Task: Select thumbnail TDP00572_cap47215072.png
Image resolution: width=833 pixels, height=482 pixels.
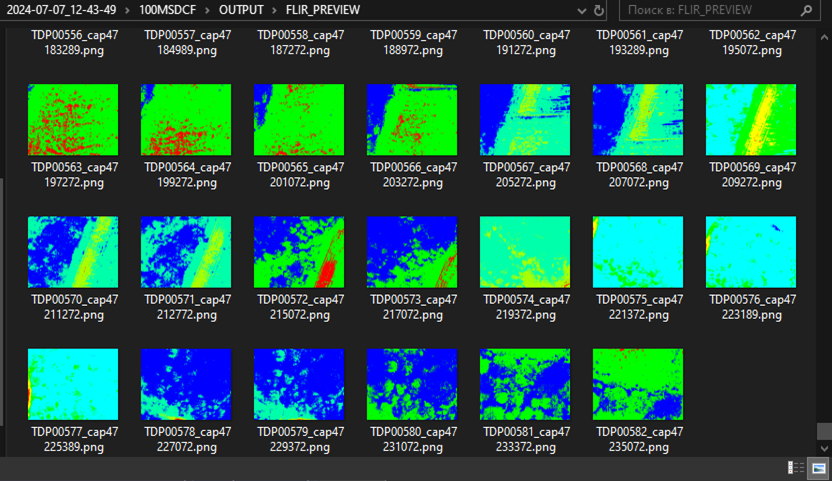Action: (299, 252)
